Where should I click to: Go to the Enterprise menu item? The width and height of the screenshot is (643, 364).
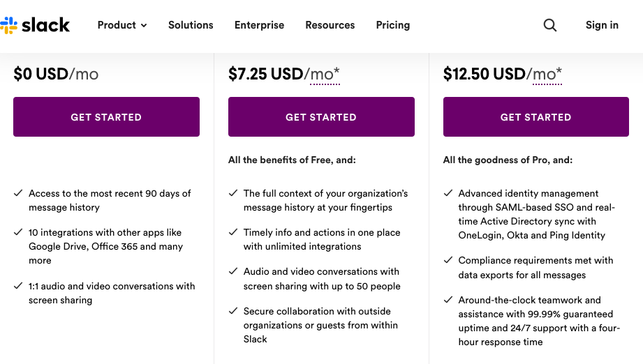(x=259, y=25)
